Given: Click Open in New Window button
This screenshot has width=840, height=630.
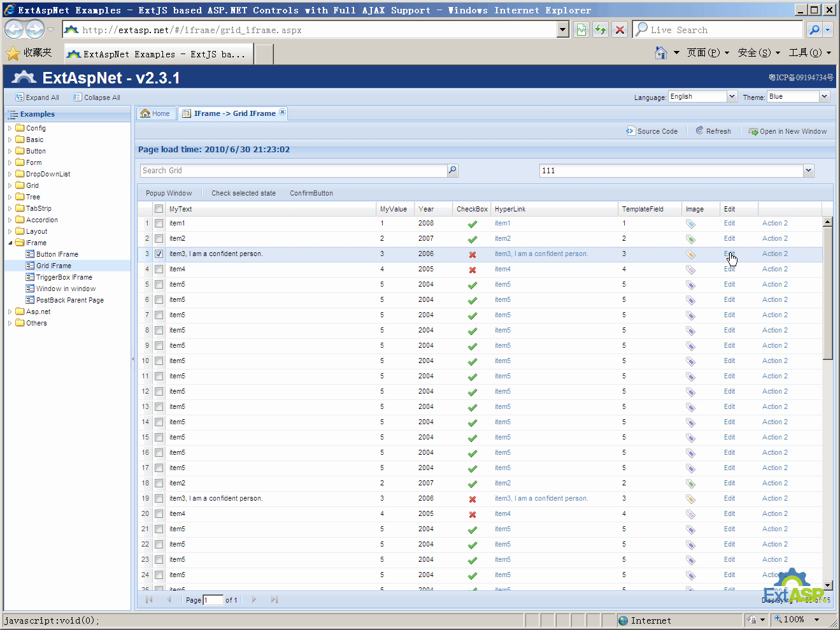Looking at the screenshot, I should click(788, 131).
